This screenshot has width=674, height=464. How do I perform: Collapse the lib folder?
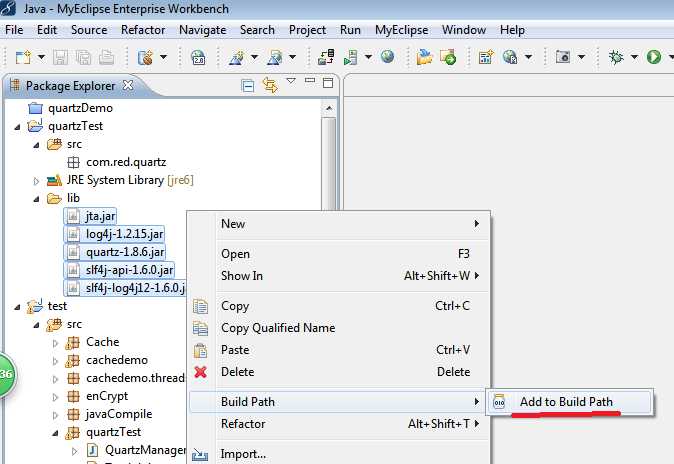[37, 199]
